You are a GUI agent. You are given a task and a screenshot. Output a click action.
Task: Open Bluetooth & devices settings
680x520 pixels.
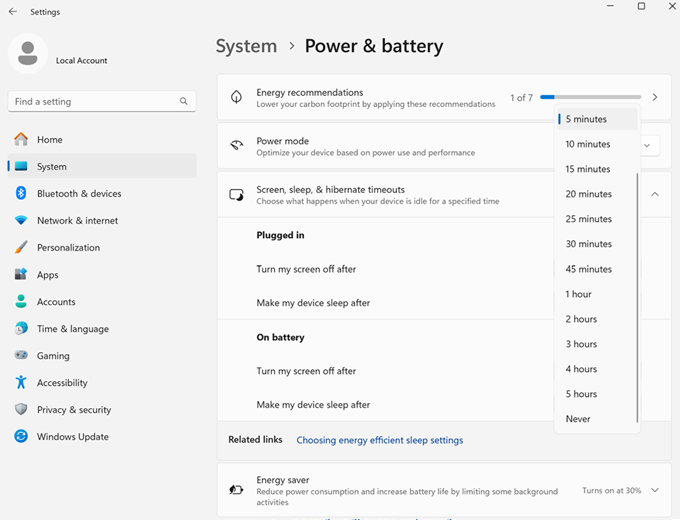102,193
